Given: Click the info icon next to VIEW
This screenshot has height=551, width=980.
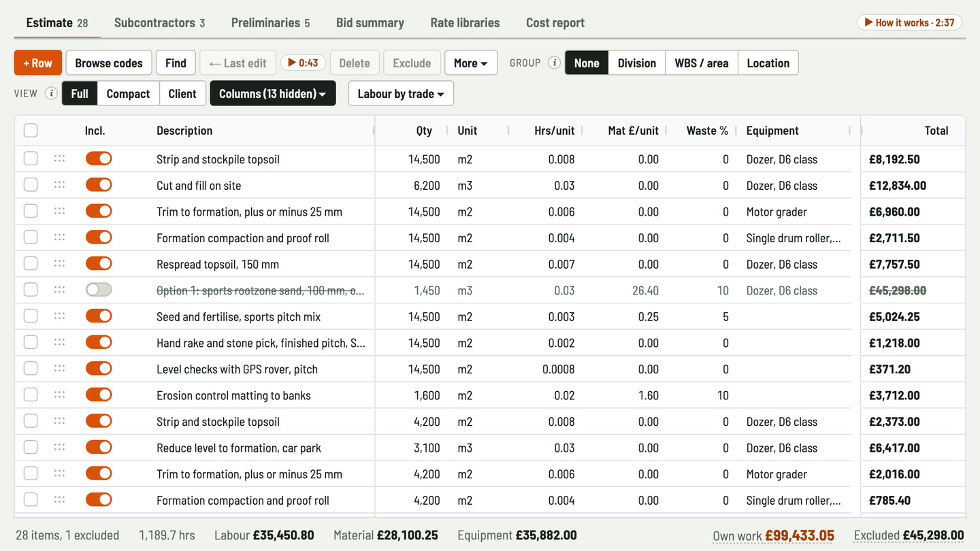Looking at the screenshot, I should click(51, 94).
